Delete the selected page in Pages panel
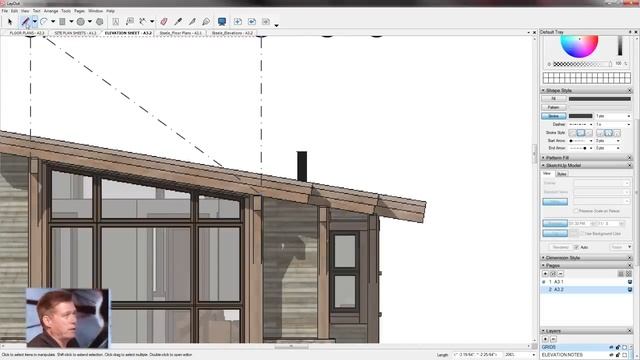Screen dimensions: 640x360 pos(561,273)
